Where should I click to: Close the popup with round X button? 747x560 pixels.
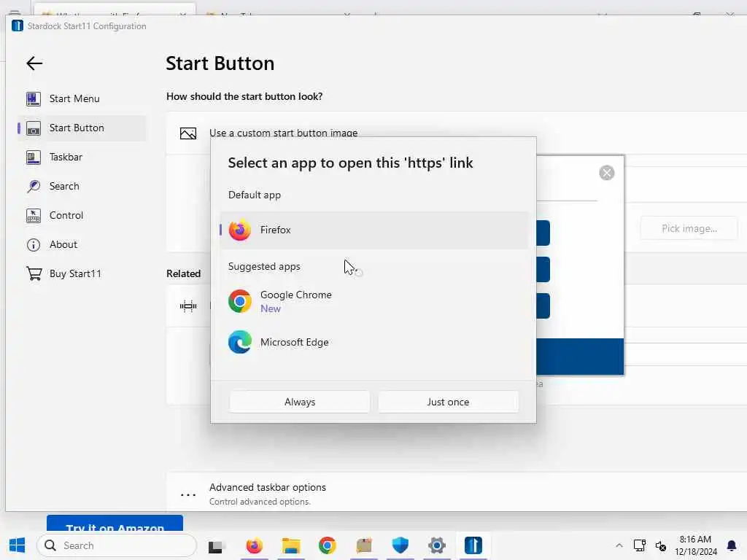[606, 173]
